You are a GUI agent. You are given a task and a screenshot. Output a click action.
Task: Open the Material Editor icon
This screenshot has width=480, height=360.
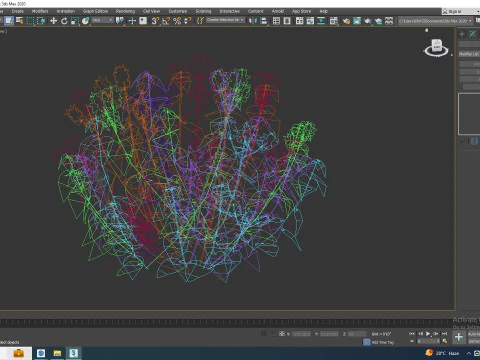pyautogui.click(x=334, y=21)
